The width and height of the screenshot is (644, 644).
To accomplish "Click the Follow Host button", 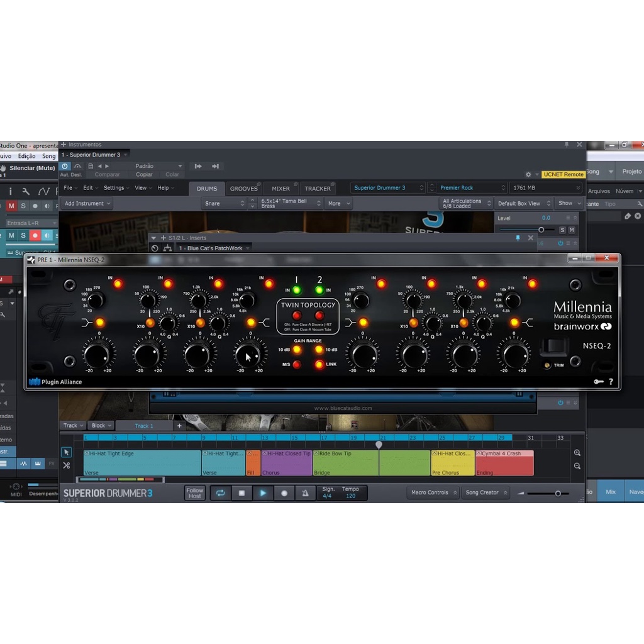I will [195, 493].
